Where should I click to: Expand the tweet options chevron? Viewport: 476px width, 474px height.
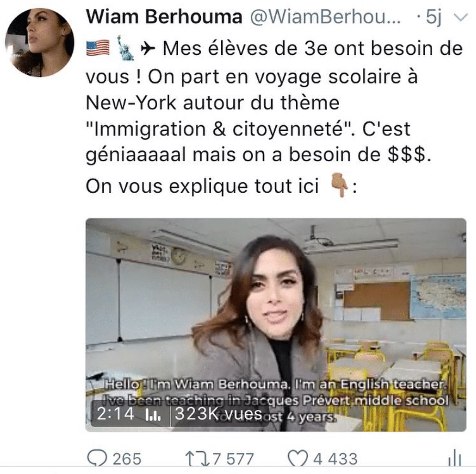(462, 17)
